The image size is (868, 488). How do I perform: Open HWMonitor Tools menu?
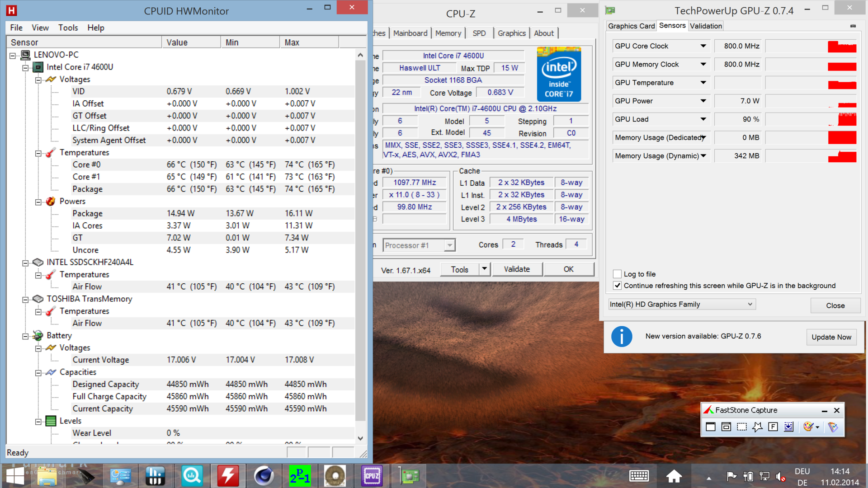point(68,28)
